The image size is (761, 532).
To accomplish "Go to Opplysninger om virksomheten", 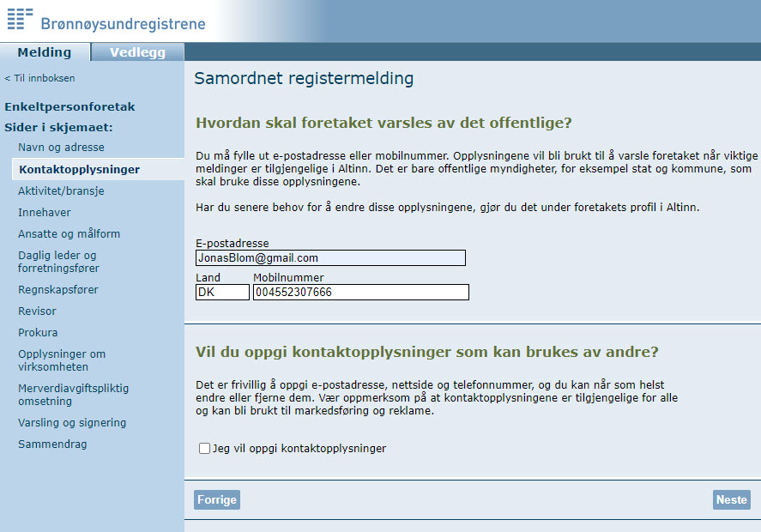I will point(62,360).
